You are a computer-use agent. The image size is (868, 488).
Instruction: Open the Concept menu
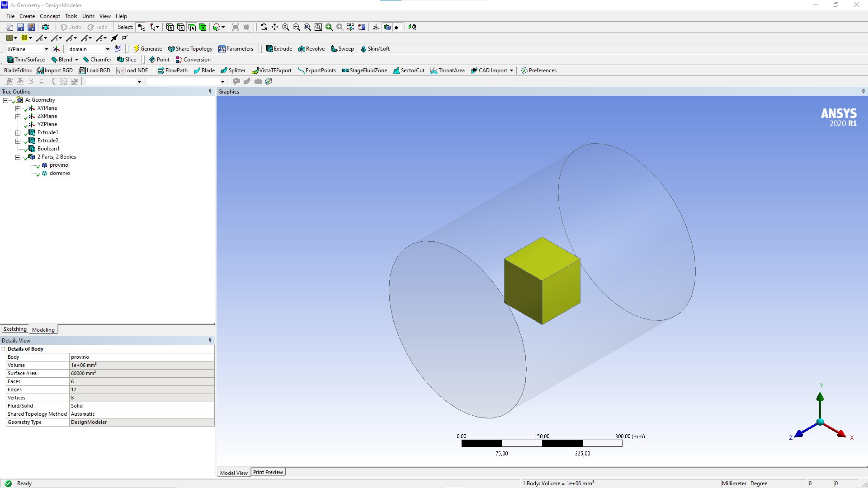(50, 16)
